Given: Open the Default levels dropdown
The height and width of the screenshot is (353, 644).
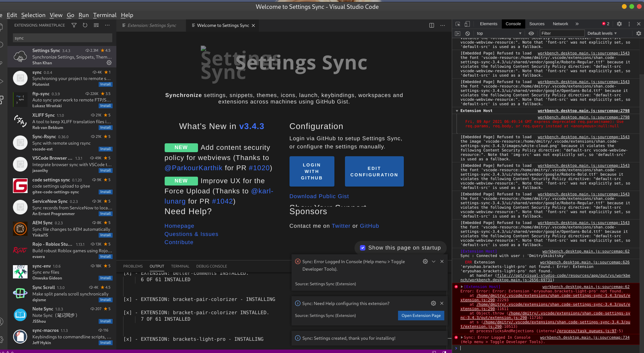Looking at the screenshot, I should pyautogui.click(x=602, y=33).
